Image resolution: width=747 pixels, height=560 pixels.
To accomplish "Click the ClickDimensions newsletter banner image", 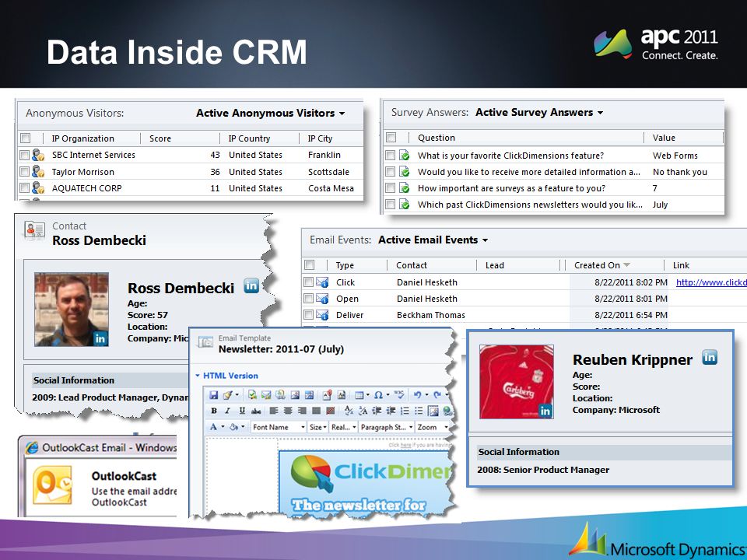I will 364,483.
